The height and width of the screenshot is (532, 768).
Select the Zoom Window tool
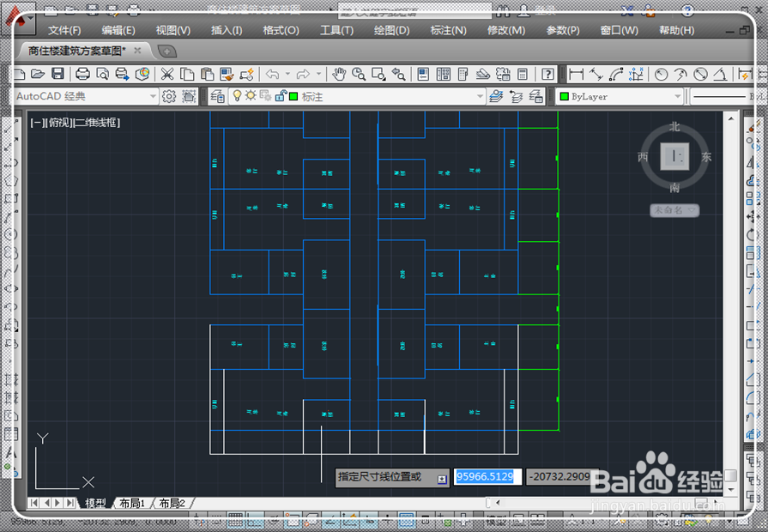pos(378,75)
